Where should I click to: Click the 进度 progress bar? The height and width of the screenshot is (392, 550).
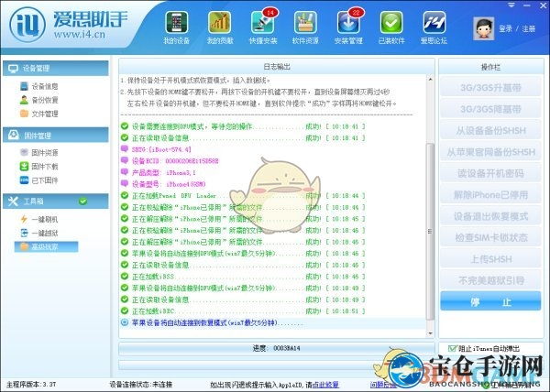pyautogui.click(x=277, y=349)
